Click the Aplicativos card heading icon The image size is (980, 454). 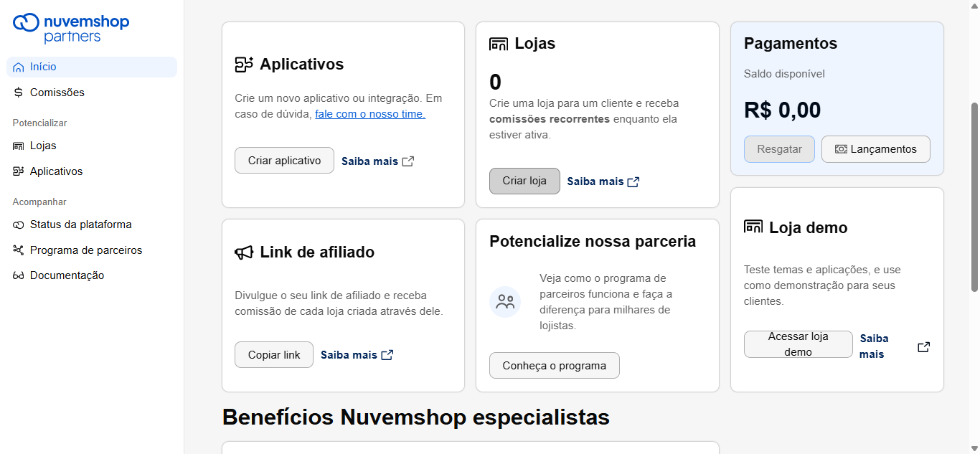click(244, 65)
